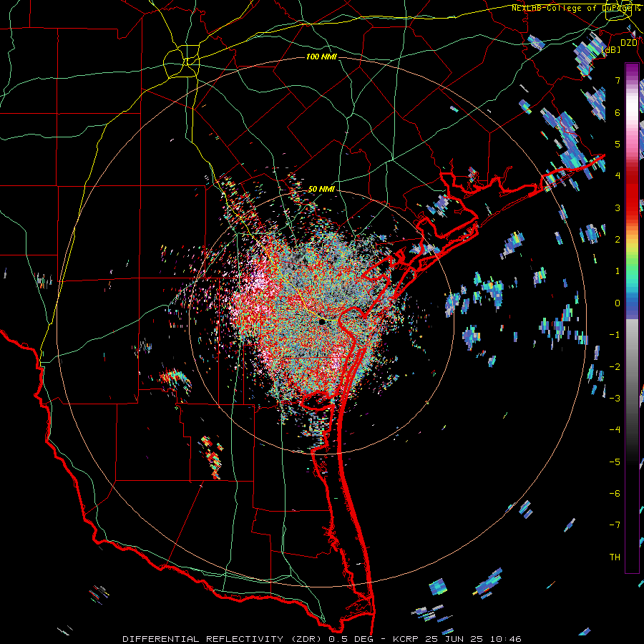
Task: Click the "6" value on the color scale
Action: [x=618, y=112]
